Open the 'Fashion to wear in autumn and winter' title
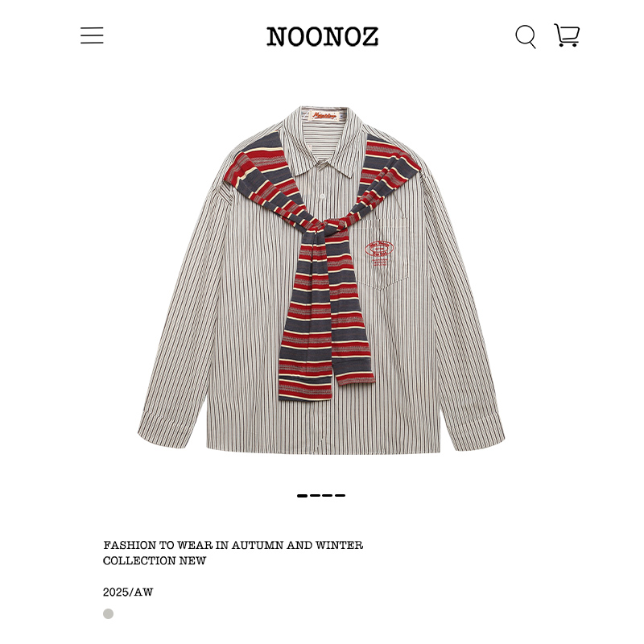644x644 pixels. point(233,545)
